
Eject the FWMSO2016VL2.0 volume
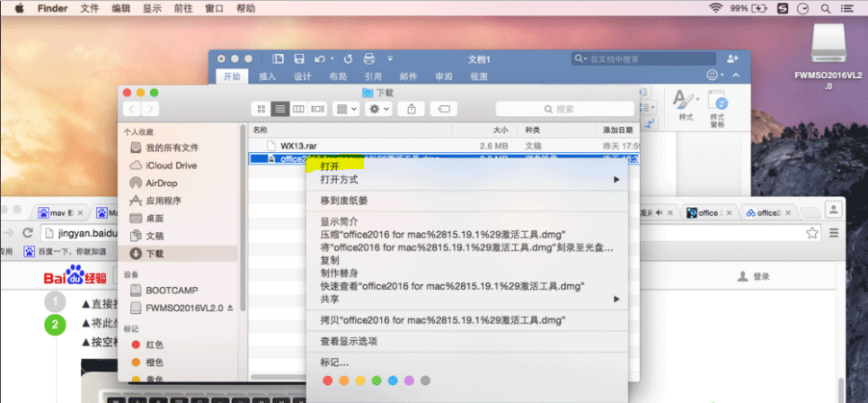click(x=230, y=307)
